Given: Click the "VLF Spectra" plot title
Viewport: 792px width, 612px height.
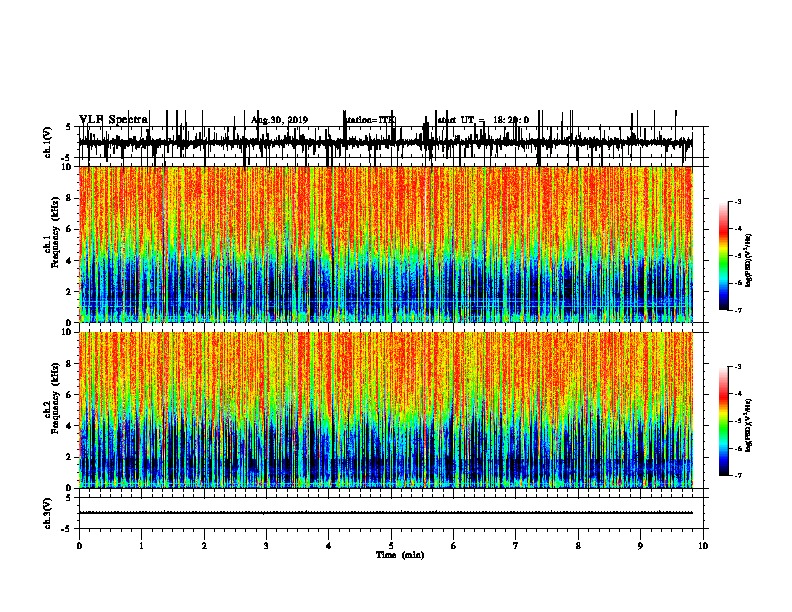Looking at the screenshot, I should click(114, 120).
